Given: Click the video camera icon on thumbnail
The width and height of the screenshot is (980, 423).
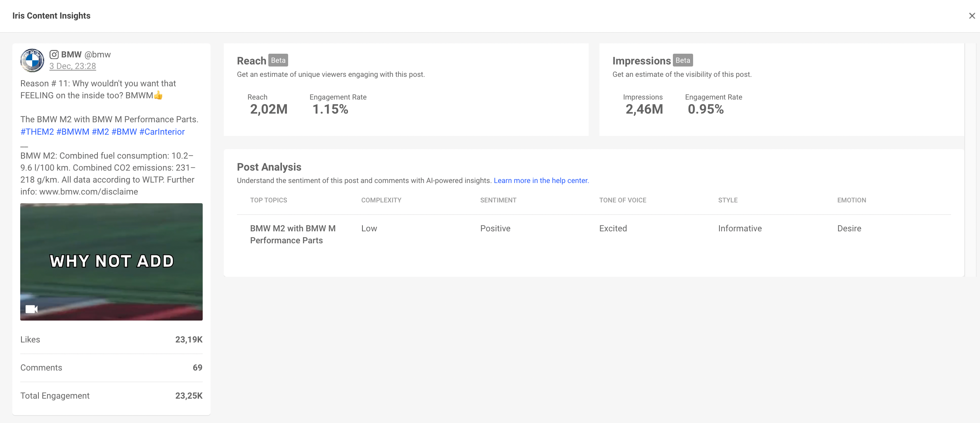Looking at the screenshot, I should [x=31, y=309].
